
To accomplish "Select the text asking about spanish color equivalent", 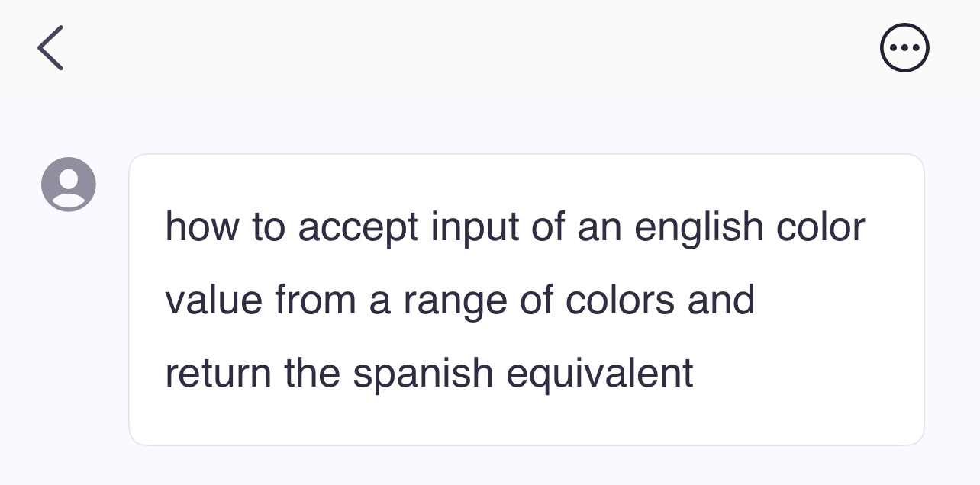I will [x=527, y=299].
